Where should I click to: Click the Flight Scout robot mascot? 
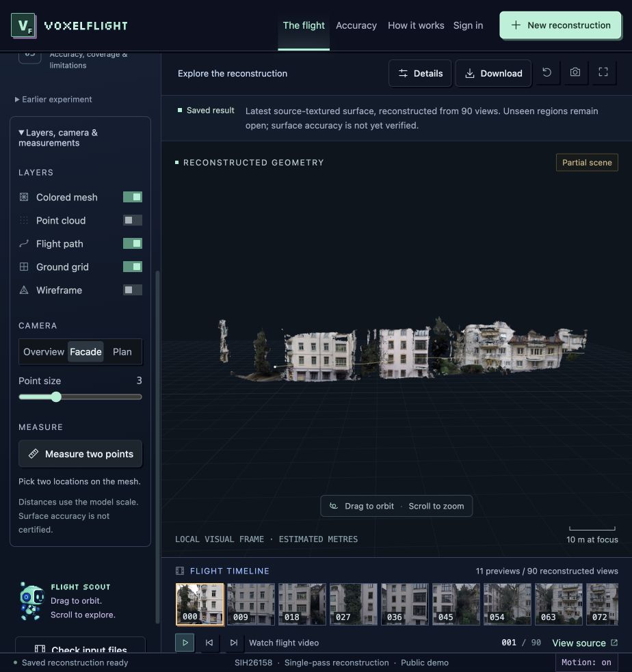(31, 600)
